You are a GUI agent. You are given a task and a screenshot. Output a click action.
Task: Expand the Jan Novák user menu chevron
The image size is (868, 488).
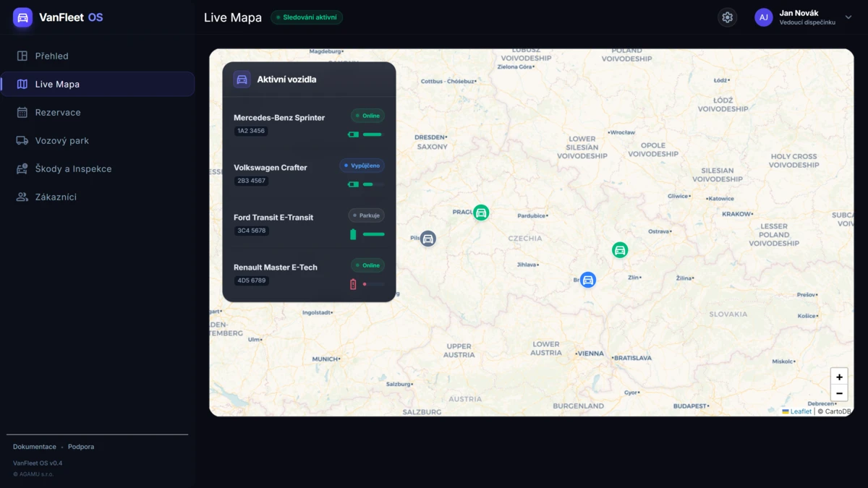pos(848,17)
